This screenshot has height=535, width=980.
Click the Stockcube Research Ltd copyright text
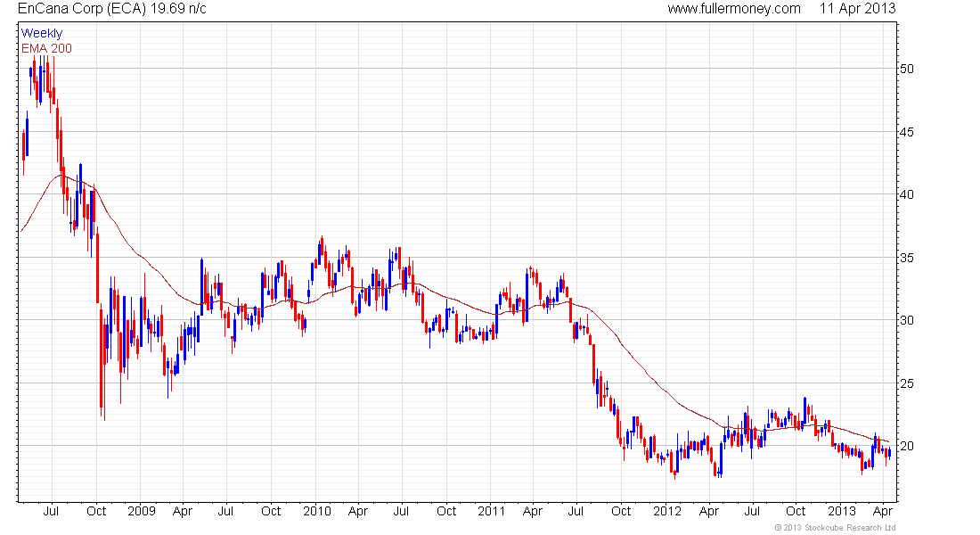point(835,528)
